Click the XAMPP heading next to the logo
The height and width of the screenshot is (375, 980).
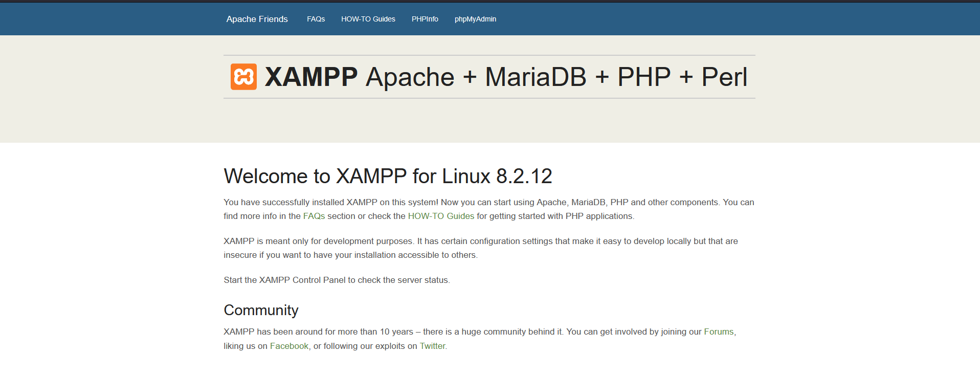tap(310, 76)
